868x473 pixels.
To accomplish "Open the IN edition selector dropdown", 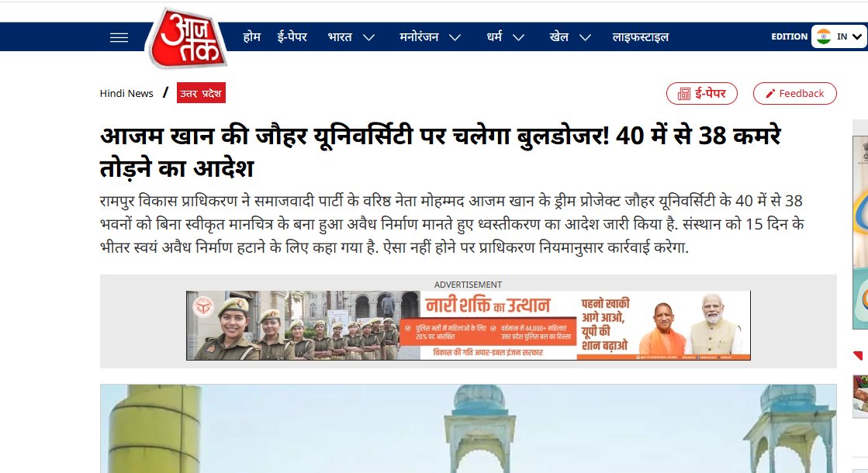I will (839, 36).
